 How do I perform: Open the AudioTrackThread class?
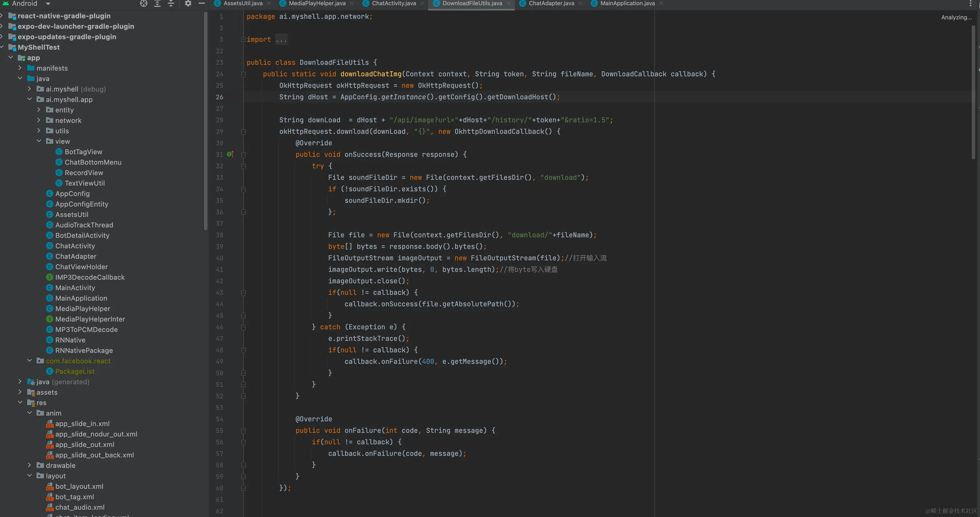coord(84,225)
